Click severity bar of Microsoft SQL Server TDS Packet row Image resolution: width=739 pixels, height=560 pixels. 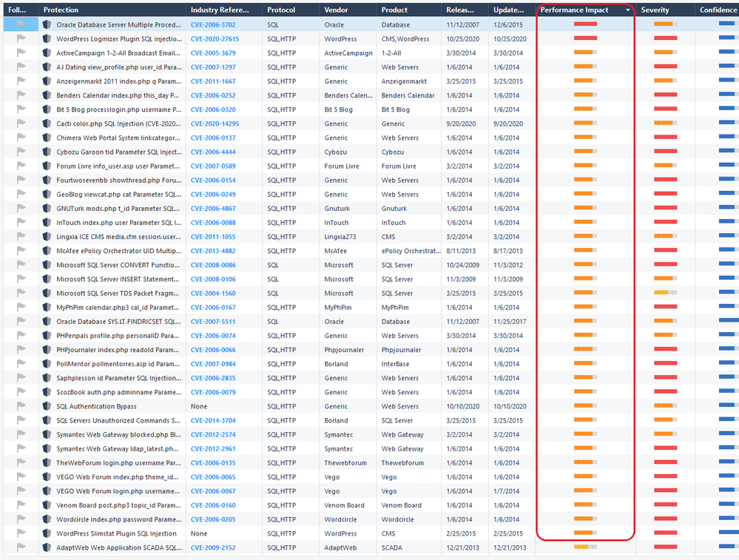[x=666, y=293]
